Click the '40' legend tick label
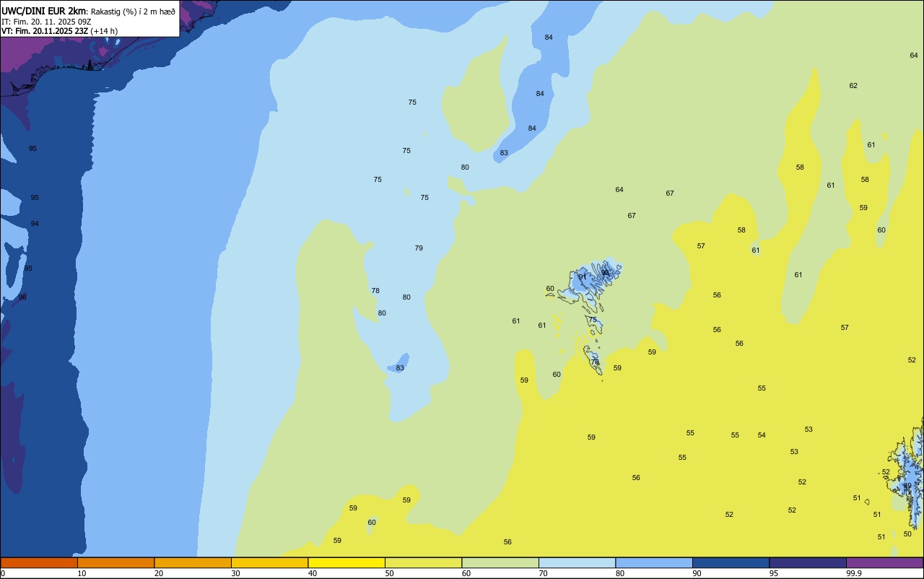Viewport: 924px width, 579px height. [313, 573]
